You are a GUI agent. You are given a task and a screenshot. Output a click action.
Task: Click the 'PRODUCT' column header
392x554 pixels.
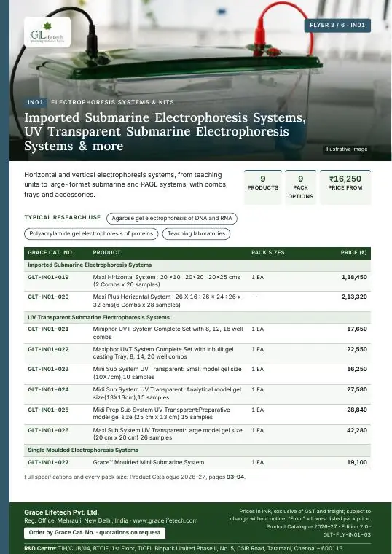(x=106, y=253)
